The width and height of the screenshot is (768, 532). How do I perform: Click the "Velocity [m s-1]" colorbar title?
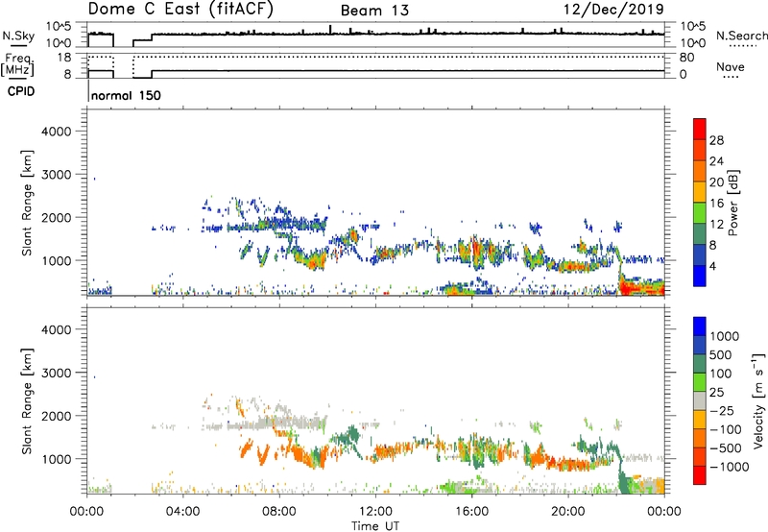click(x=758, y=400)
